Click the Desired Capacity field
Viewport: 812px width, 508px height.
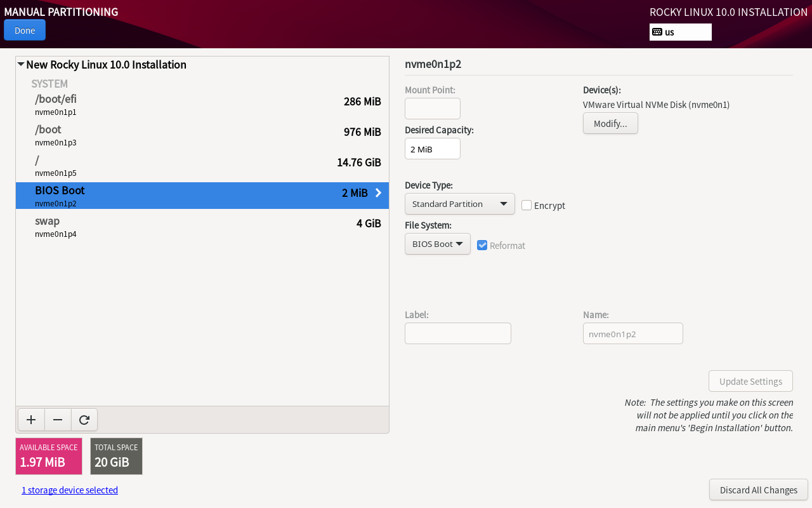(x=433, y=149)
